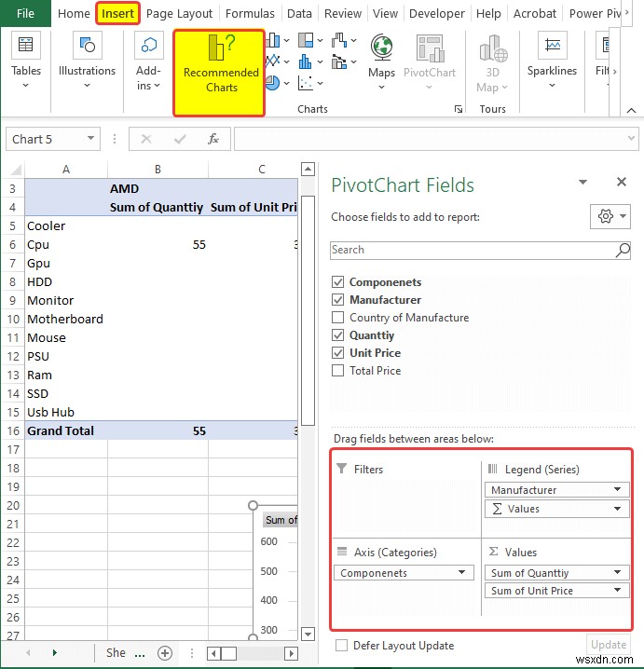This screenshot has height=669, width=644.
Task: Open the Name Box dropdown arrow
Action: coord(90,138)
